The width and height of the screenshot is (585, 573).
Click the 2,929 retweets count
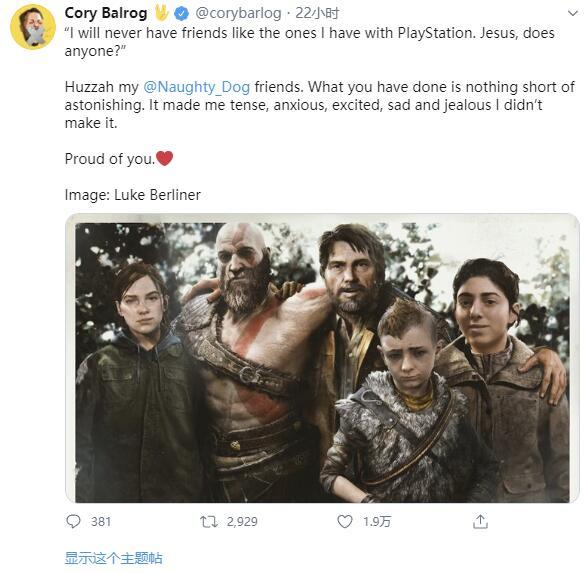242,521
